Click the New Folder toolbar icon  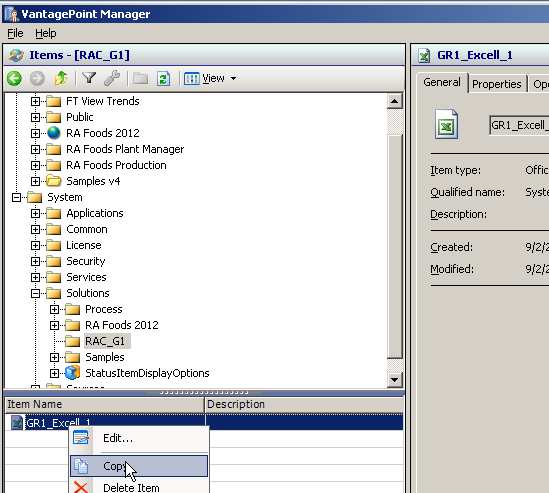[140, 78]
